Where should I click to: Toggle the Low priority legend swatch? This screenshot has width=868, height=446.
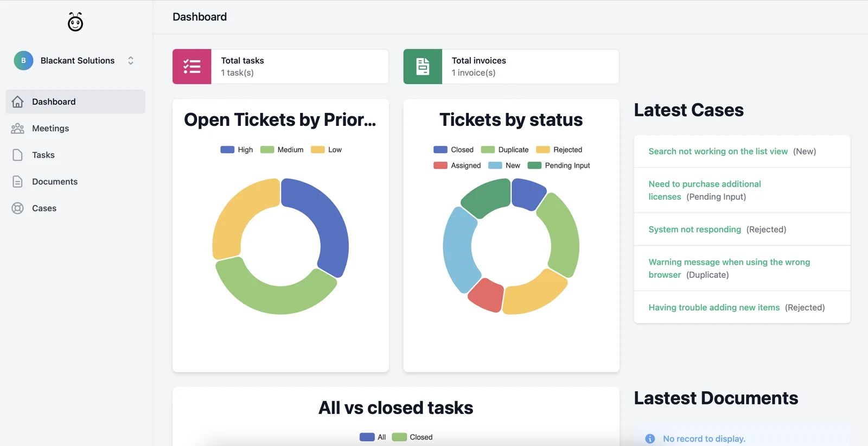[317, 150]
